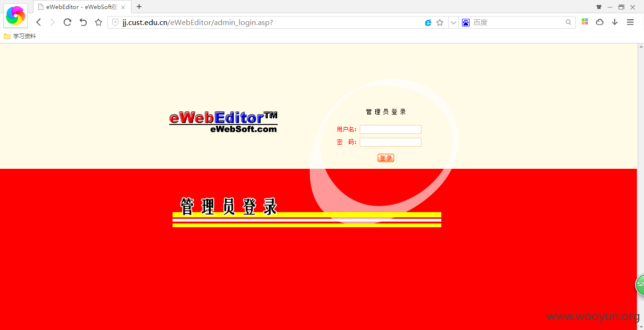This screenshot has width=644, height=330.
Task: Select the eWebEditor browser tab
Action: tap(82, 7)
